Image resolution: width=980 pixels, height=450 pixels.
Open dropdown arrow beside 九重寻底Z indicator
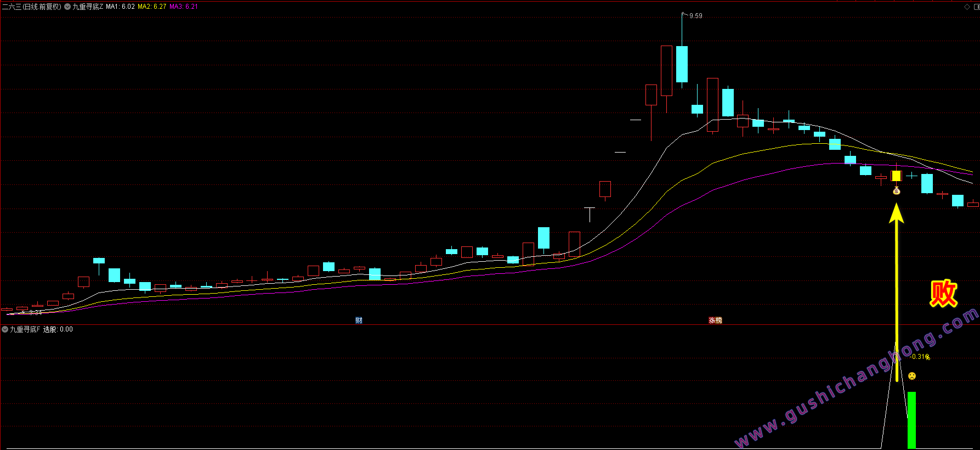(67, 7)
